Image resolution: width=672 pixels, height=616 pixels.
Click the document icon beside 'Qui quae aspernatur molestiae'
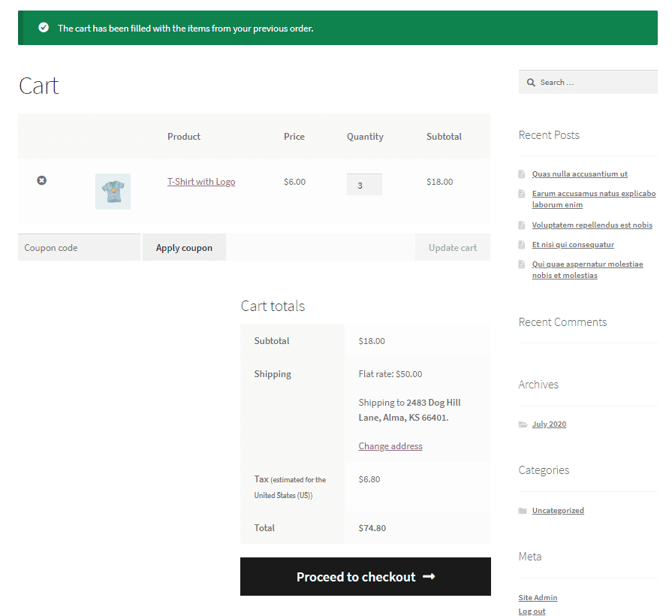tap(522, 264)
